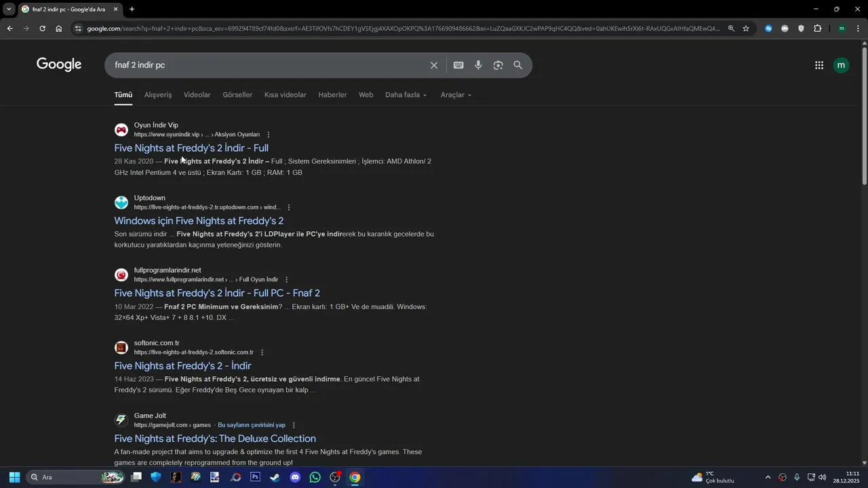Image resolution: width=868 pixels, height=488 pixels.
Task: Open more options for Oyun İndir Vip result
Action: [x=269, y=135]
